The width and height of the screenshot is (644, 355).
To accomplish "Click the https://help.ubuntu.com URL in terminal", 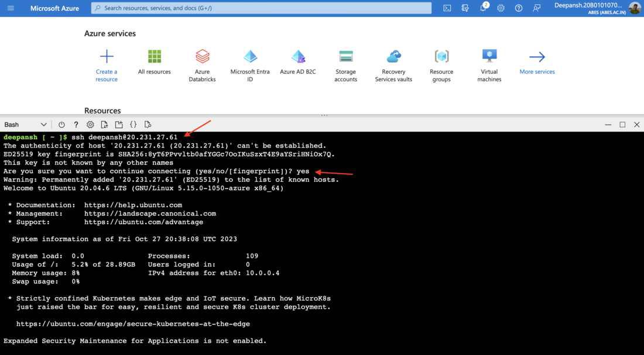I will coord(133,205).
